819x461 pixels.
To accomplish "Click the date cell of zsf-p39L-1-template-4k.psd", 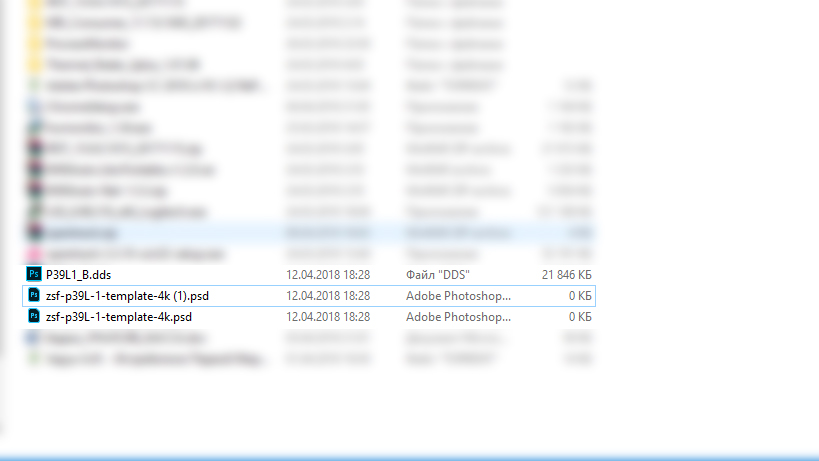I will [328, 317].
